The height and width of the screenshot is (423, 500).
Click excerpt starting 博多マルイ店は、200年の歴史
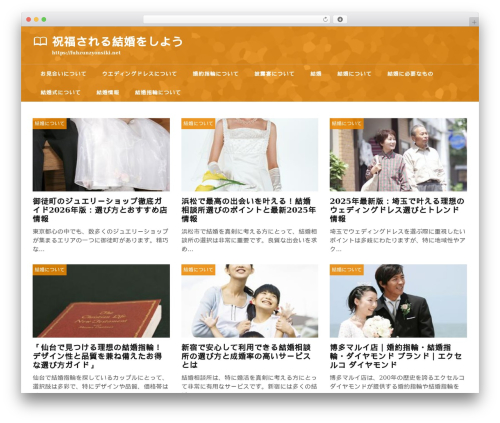pos(397,382)
